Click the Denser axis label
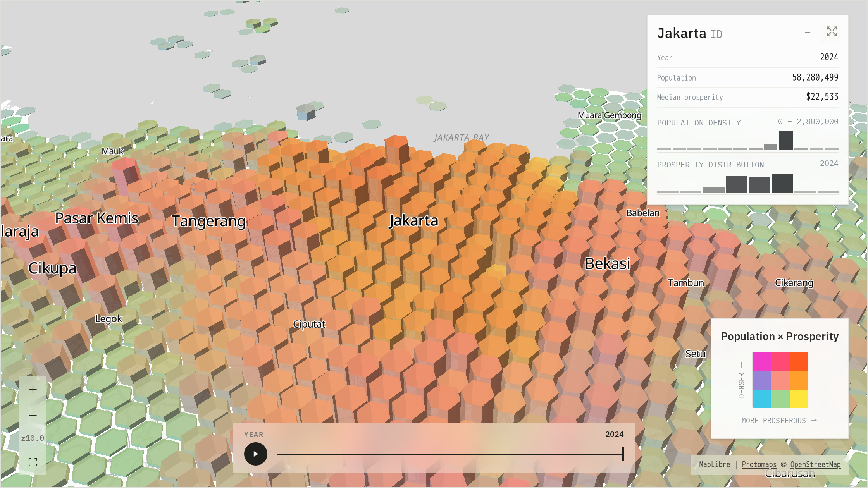The height and width of the screenshot is (488, 868). coord(741,380)
